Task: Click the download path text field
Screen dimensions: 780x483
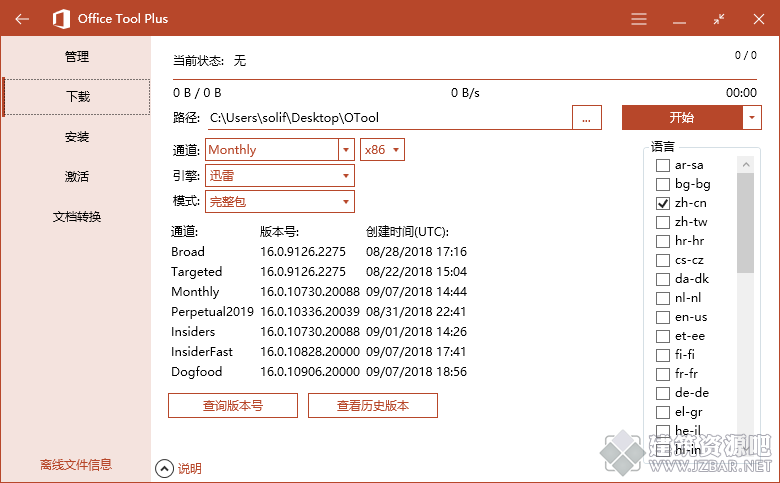Action: 390,118
